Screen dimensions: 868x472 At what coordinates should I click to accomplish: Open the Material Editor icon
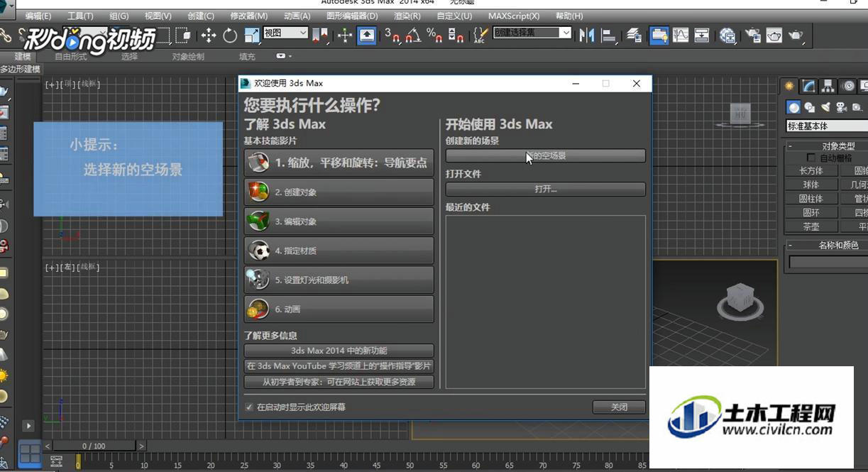[x=727, y=35]
